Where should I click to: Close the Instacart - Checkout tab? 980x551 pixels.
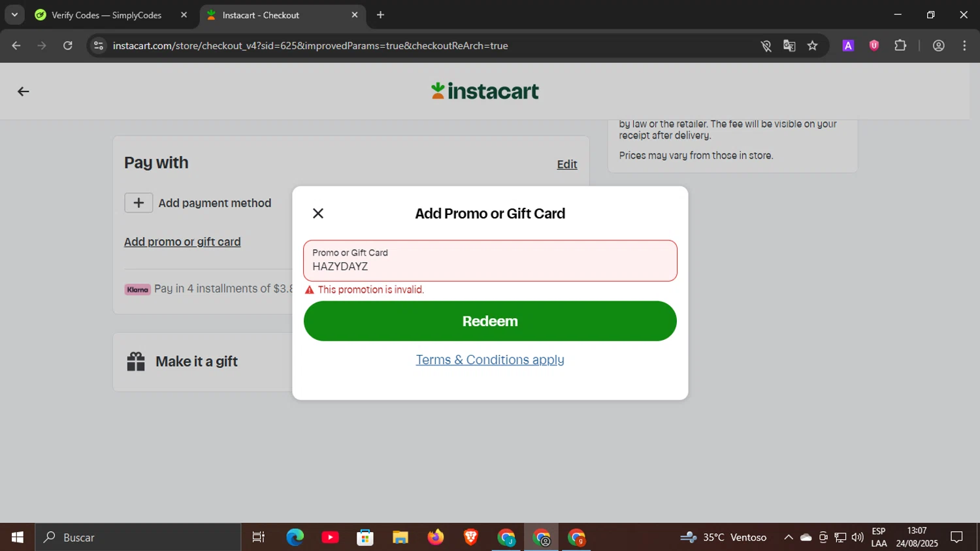click(x=355, y=15)
